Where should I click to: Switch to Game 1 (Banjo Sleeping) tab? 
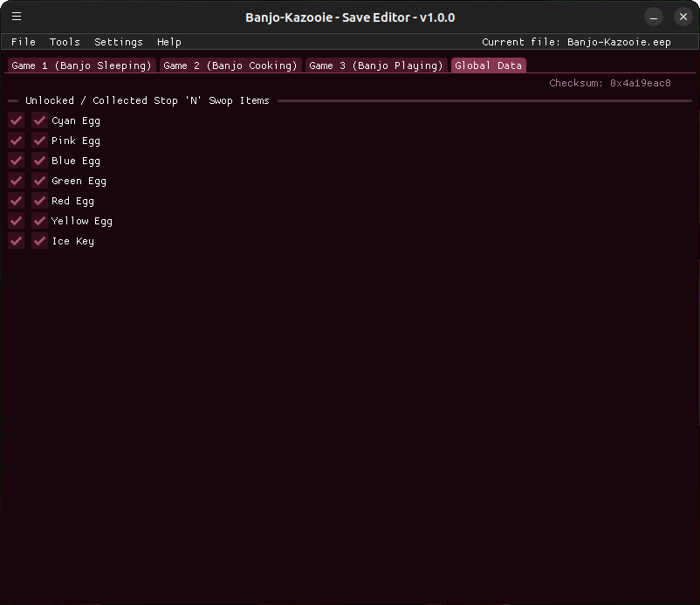click(82, 65)
